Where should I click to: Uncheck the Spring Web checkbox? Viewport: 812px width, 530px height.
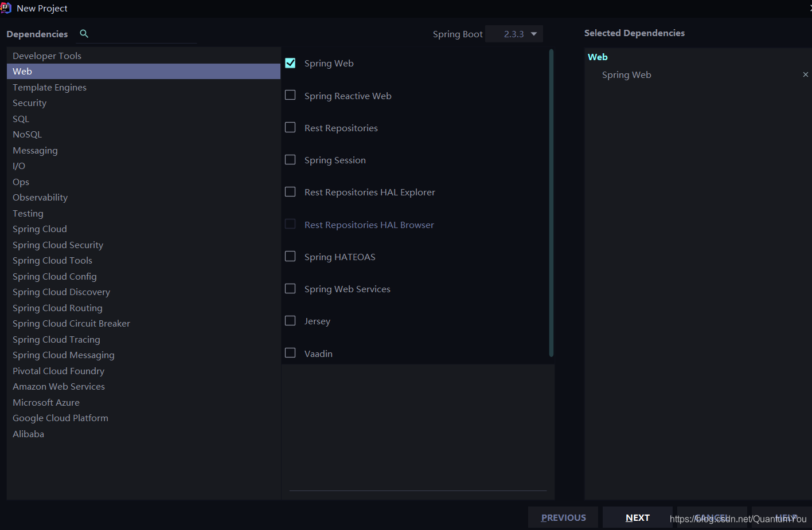click(x=290, y=63)
